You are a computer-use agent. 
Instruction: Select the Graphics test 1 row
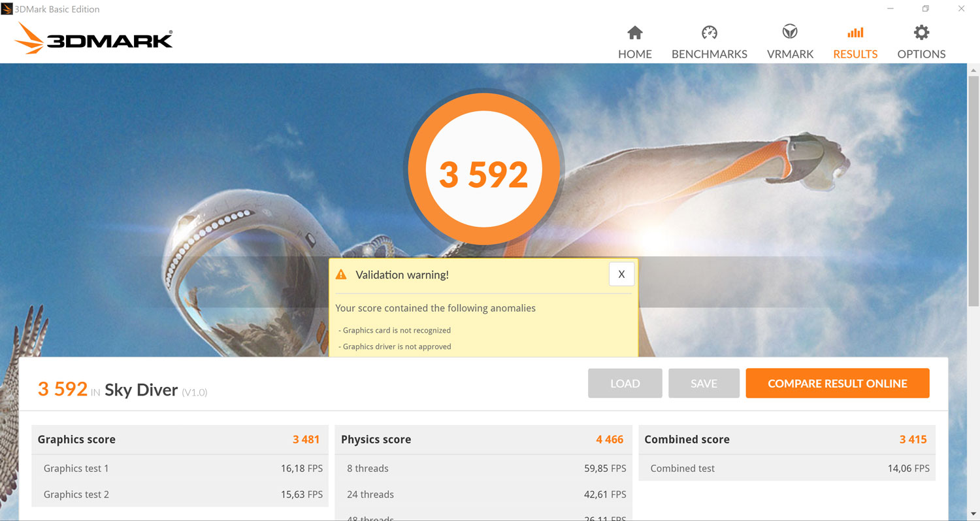coord(180,468)
